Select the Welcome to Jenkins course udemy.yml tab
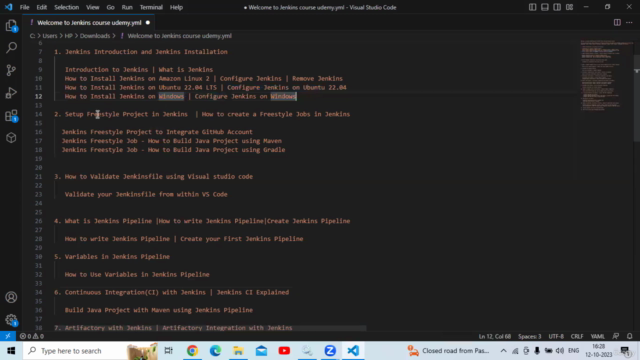The width and height of the screenshot is (640, 360). (x=89, y=23)
